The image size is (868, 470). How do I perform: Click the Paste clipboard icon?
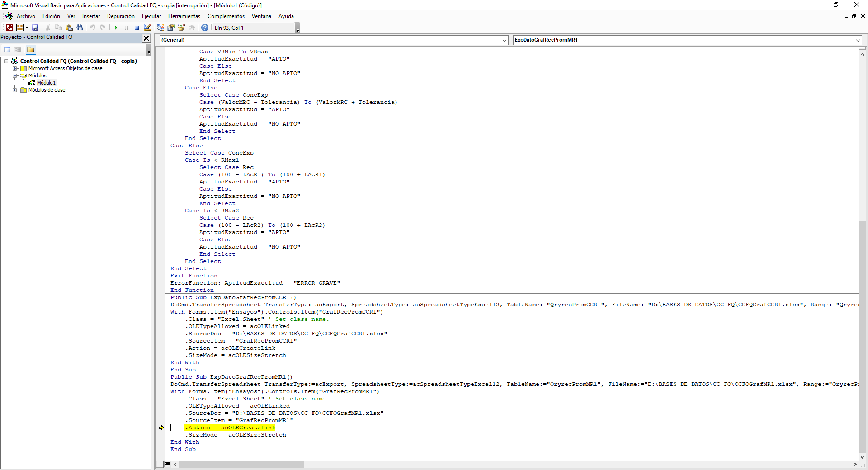tap(69, 28)
